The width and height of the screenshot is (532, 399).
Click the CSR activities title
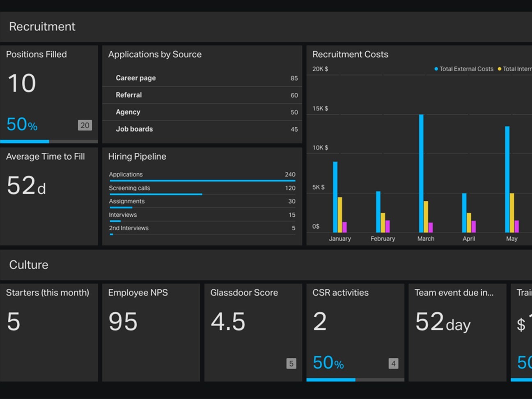340,293
